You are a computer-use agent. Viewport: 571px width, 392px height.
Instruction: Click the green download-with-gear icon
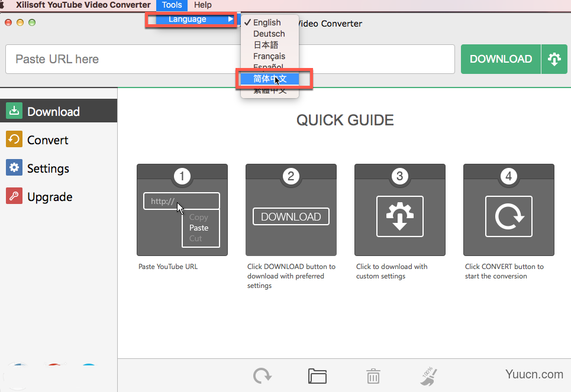click(554, 59)
